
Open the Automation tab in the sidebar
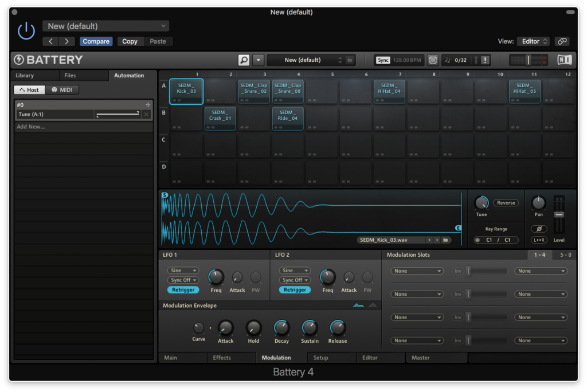click(129, 75)
